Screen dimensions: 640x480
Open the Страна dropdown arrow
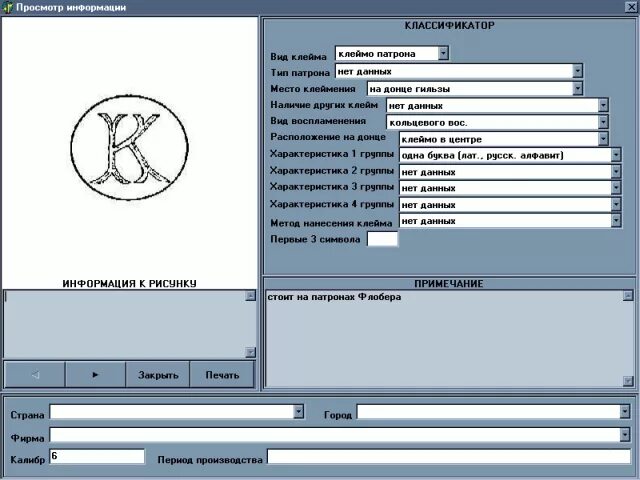tap(298, 412)
